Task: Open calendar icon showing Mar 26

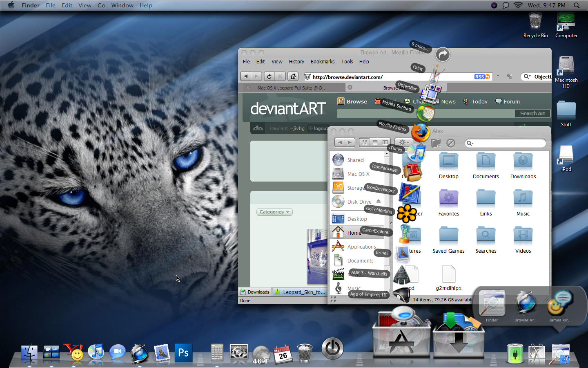Action: [283, 354]
